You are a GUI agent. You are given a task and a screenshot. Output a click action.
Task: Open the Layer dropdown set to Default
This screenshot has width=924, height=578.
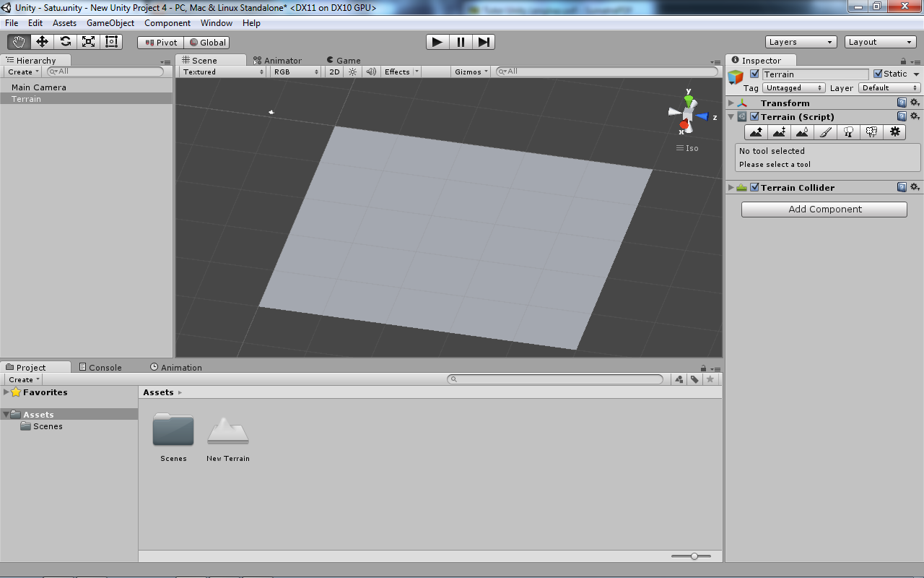[x=889, y=87]
